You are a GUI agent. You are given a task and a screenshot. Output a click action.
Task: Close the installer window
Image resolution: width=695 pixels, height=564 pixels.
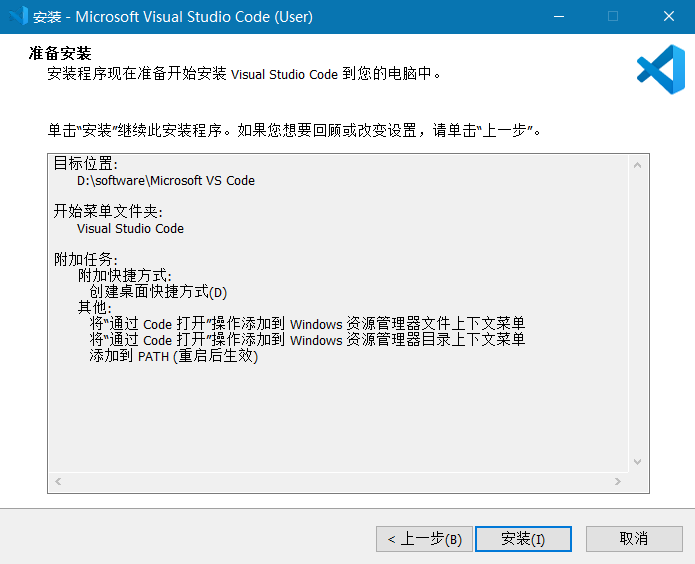[668, 16]
